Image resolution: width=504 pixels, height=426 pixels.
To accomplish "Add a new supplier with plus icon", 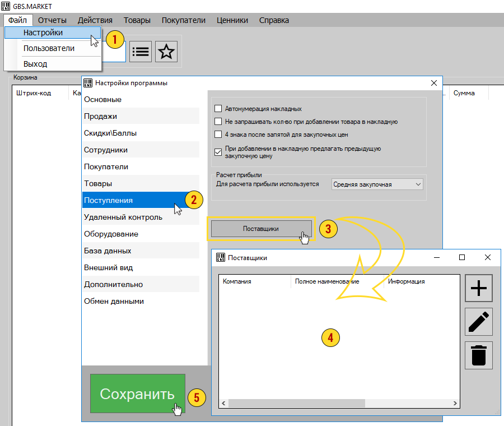I will point(479,288).
